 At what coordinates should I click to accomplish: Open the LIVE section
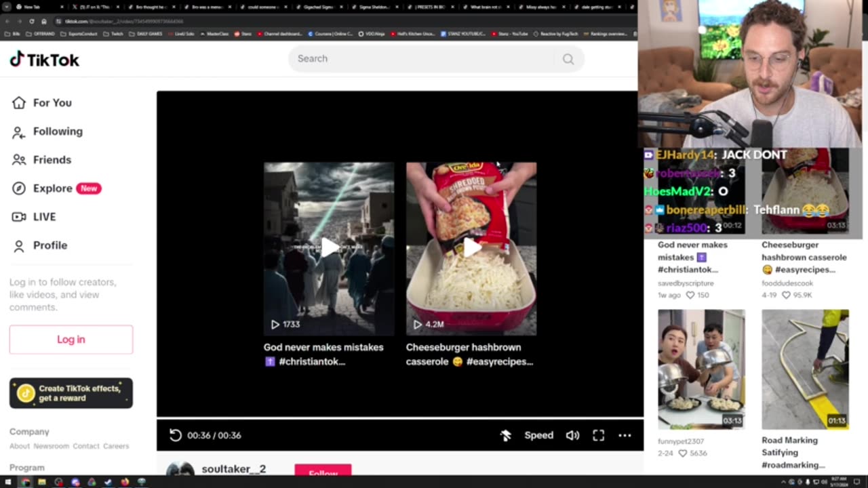44,217
